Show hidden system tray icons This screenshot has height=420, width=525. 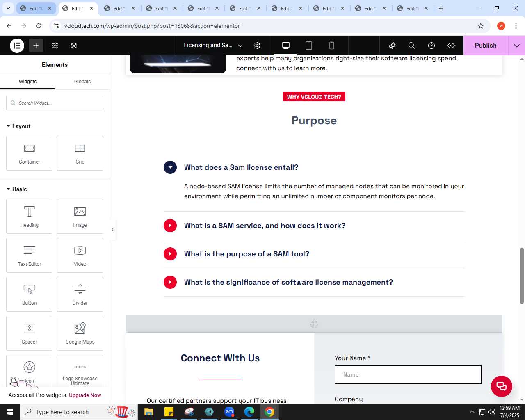(x=472, y=412)
